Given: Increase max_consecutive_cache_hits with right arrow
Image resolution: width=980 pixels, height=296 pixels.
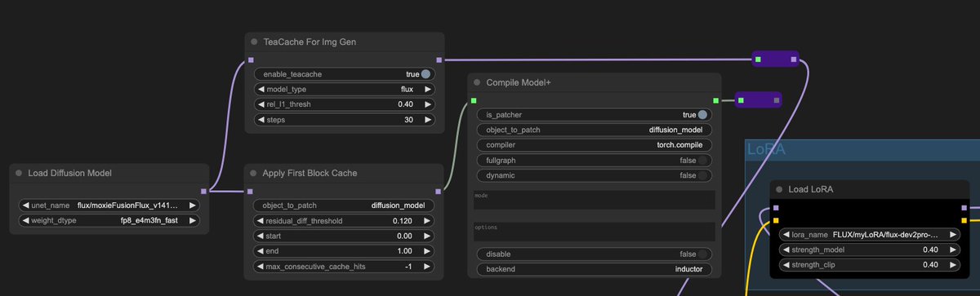Looking at the screenshot, I should coord(426,267).
